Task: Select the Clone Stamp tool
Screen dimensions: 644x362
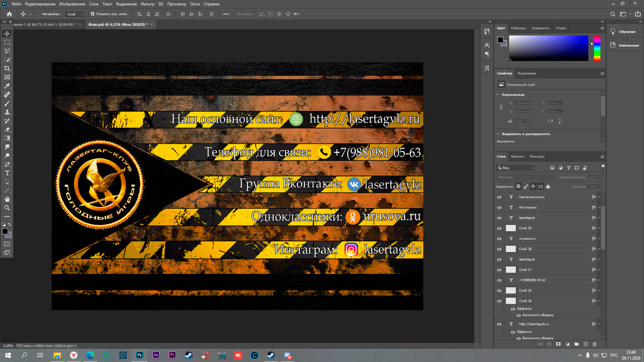Action: click(8, 112)
